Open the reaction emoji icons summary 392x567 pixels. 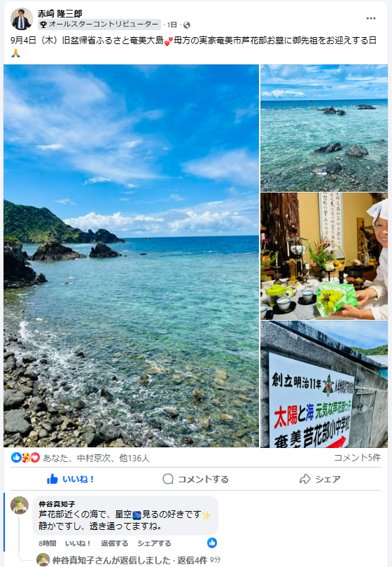click(x=25, y=458)
